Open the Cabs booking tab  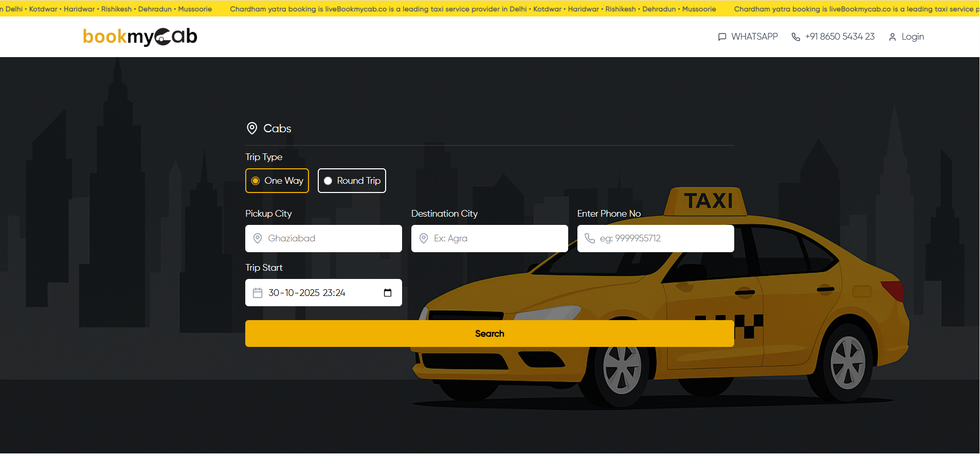coord(277,129)
